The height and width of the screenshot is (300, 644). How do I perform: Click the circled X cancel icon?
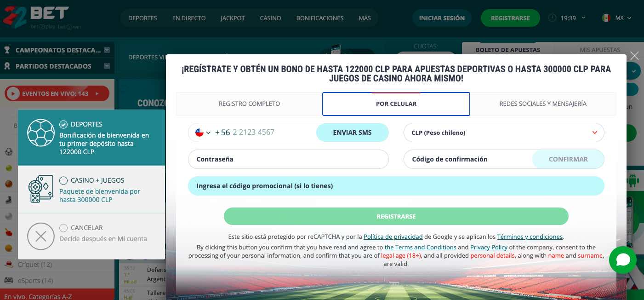(41, 236)
